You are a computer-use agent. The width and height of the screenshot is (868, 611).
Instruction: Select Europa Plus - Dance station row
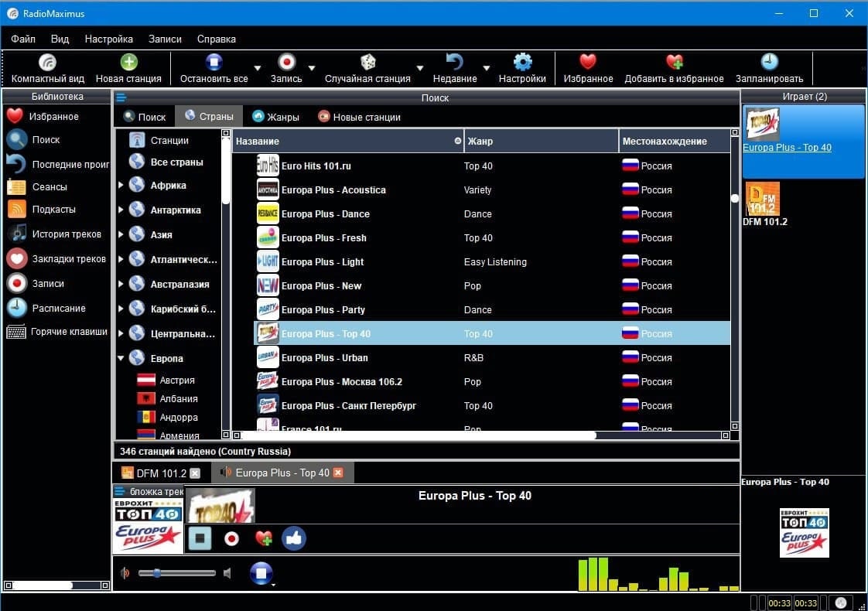click(491, 213)
